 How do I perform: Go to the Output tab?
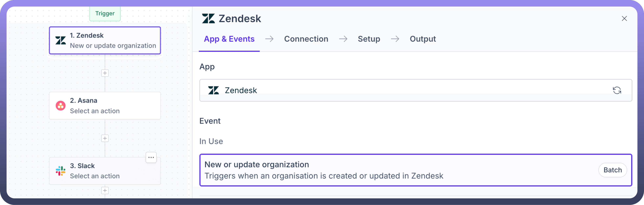[423, 39]
